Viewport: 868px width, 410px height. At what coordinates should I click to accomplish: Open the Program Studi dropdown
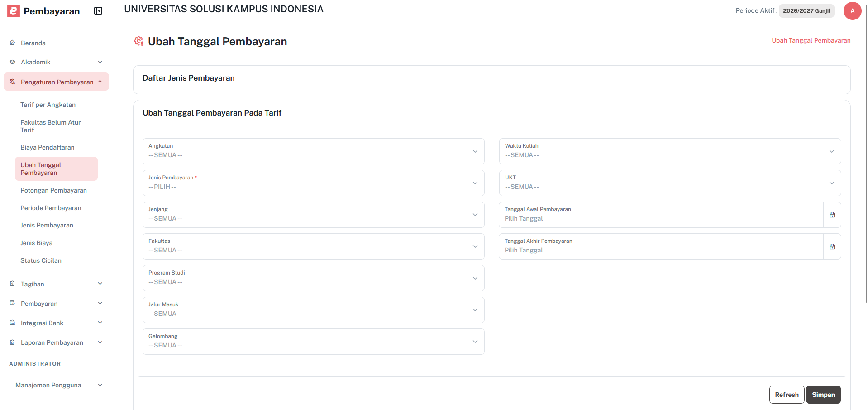[x=313, y=278]
